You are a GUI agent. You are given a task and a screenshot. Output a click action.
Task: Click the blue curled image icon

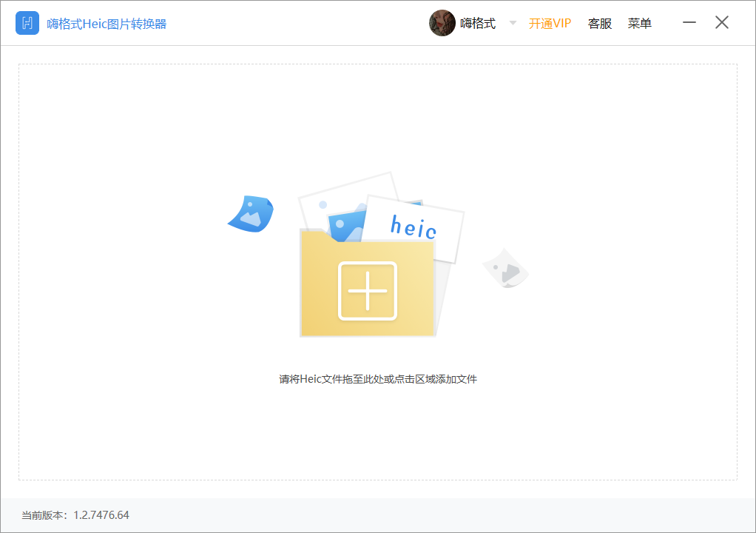252,214
